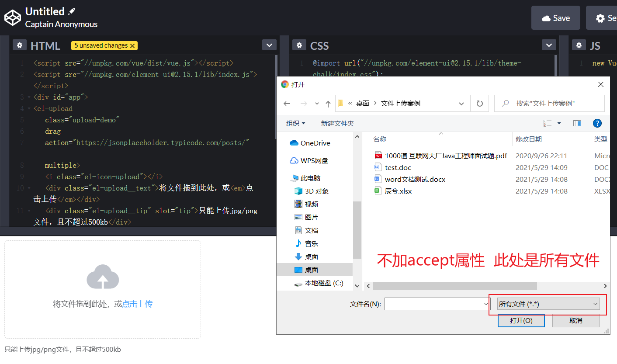Open dialog help icon
Image resolution: width=617 pixels, height=364 pixels.
click(597, 123)
